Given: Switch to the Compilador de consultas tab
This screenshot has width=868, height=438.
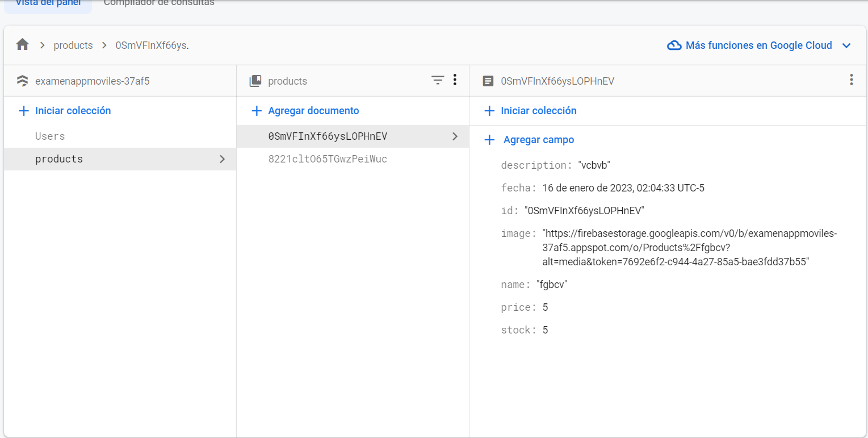Looking at the screenshot, I should [158, 3].
